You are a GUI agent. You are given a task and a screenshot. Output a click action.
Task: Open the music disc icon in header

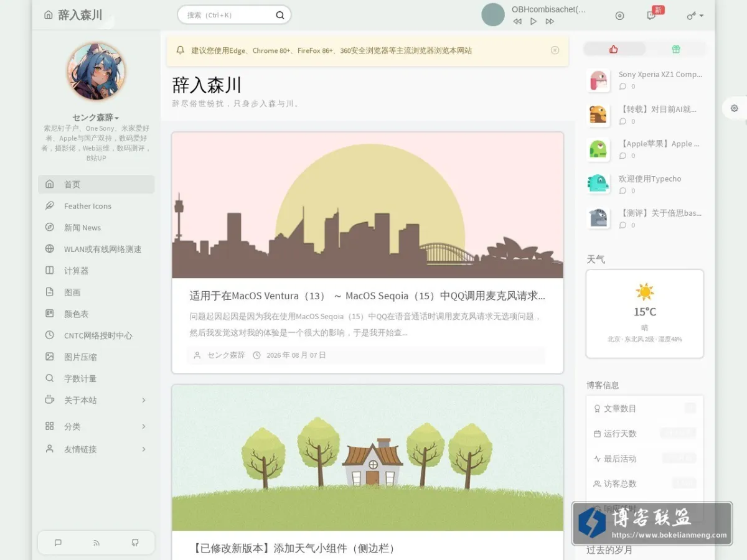pyautogui.click(x=619, y=16)
